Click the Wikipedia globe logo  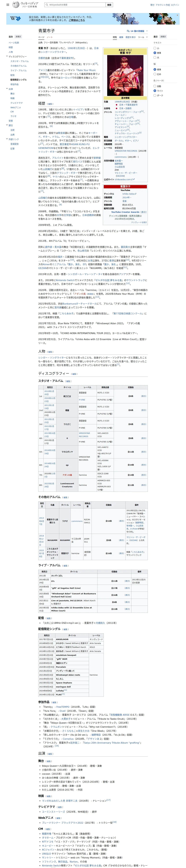(x=16, y=5)
